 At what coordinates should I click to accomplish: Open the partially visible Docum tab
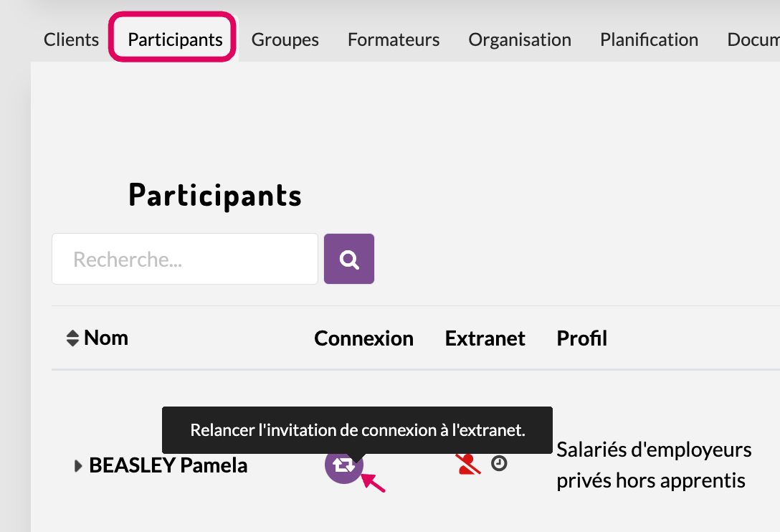pos(753,39)
